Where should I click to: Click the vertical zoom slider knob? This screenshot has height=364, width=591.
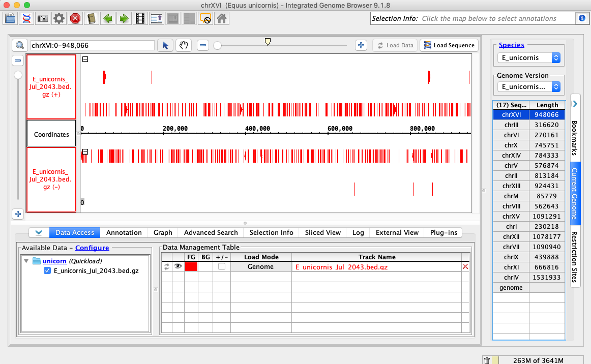(x=18, y=75)
